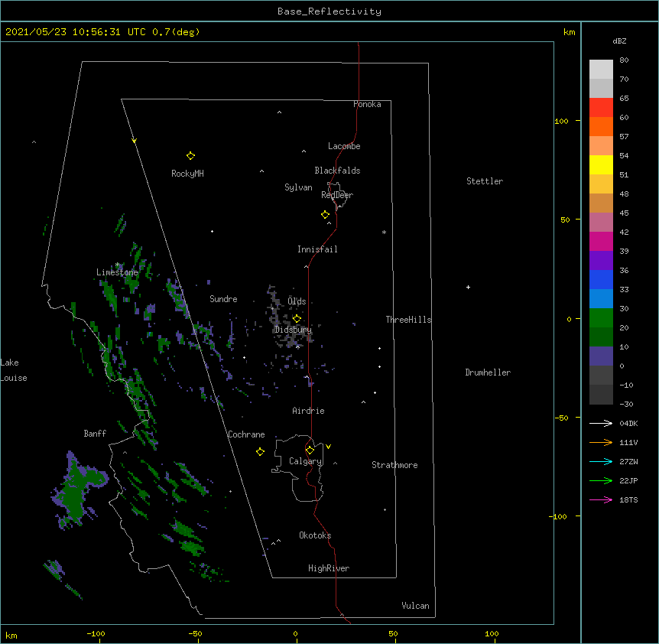Click the RockyMH label
The height and width of the screenshot is (644, 659).
(187, 174)
